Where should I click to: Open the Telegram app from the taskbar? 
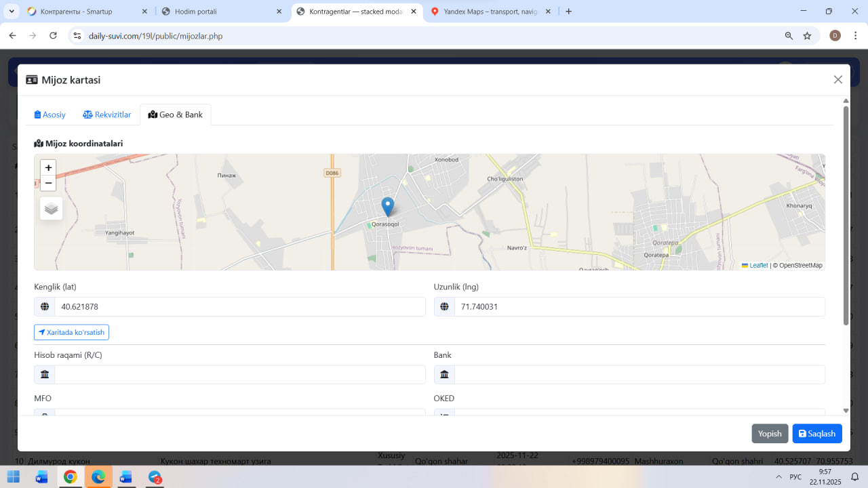click(x=155, y=476)
